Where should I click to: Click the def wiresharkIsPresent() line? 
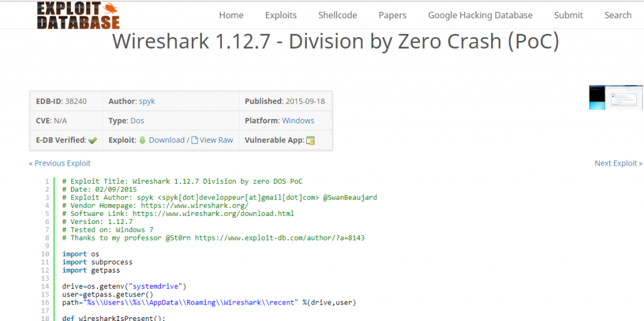pyautogui.click(x=114, y=318)
